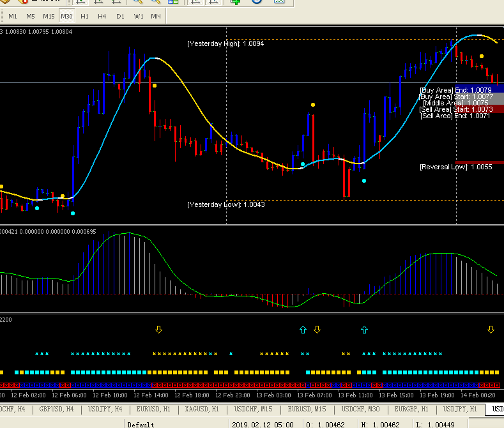
Task: Change the chart period to H1
Action: click(84, 16)
